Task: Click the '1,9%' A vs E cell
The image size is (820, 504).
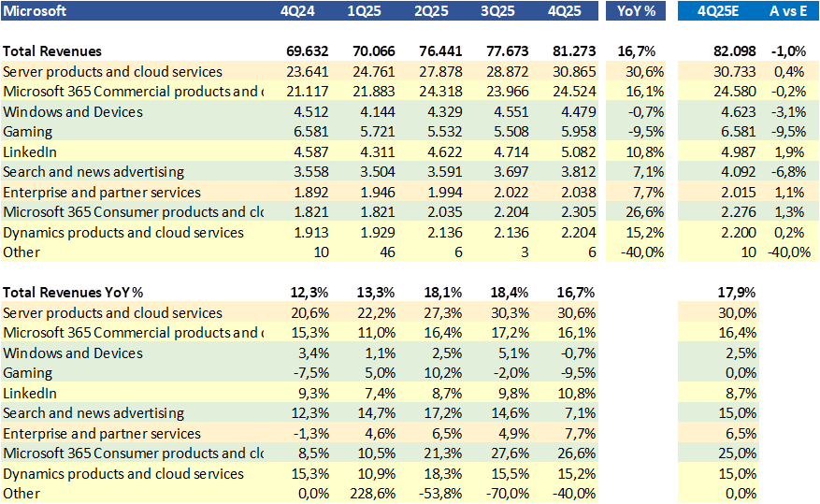Action: click(790, 152)
